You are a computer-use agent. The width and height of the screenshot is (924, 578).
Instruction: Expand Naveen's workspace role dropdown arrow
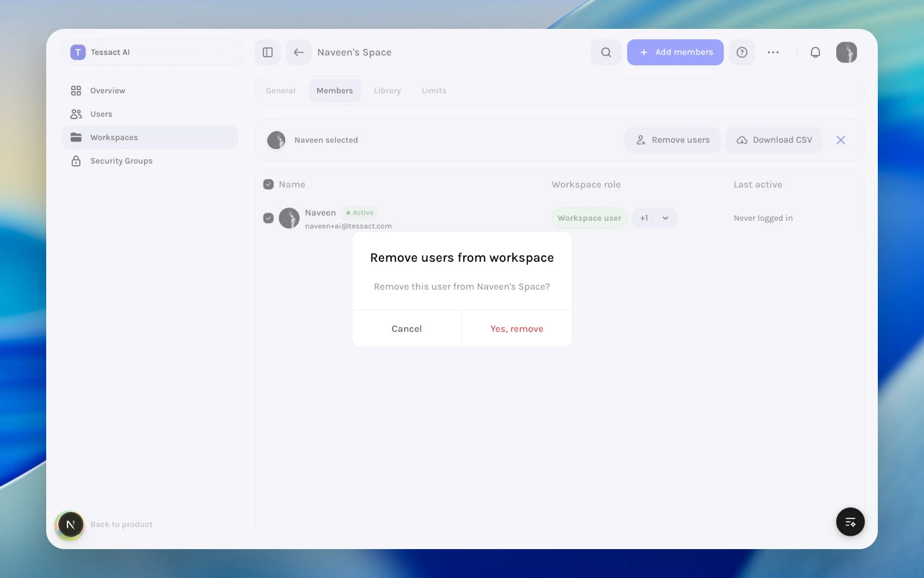[665, 218]
